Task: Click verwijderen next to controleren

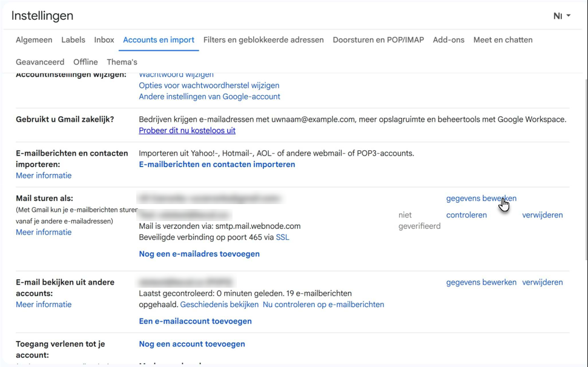Action: click(x=542, y=215)
